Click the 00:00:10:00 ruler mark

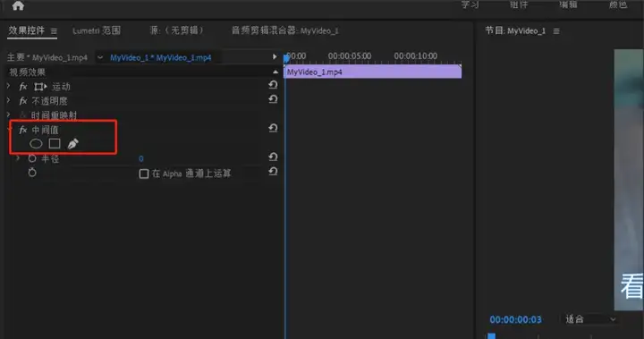coord(416,55)
